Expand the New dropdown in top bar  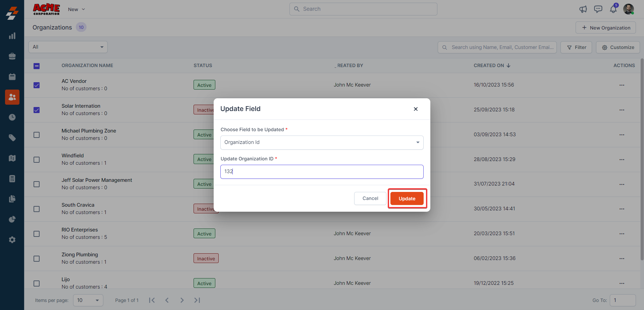pos(76,9)
